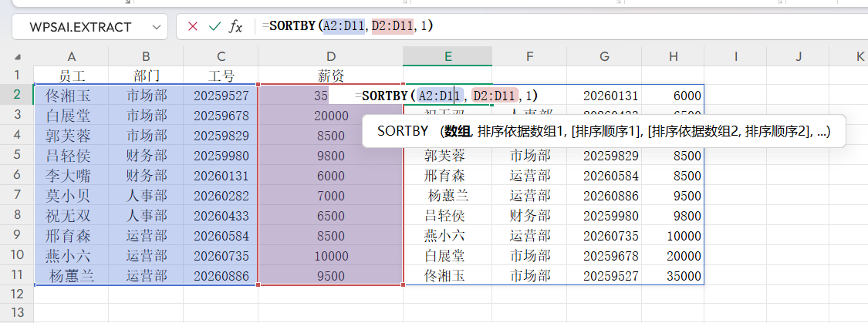Screen dimensions: 868x323
Task: Click 数组 argument in SORTBY tooltip
Action: [x=457, y=131]
